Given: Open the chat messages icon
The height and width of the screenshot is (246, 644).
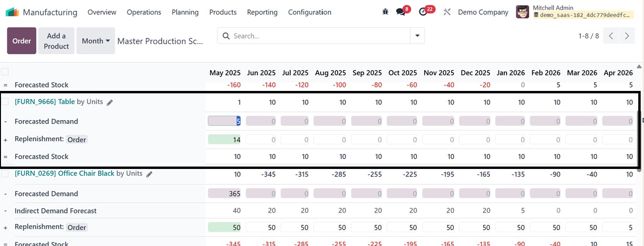Looking at the screenshot, I should click(x=400, y=12).
